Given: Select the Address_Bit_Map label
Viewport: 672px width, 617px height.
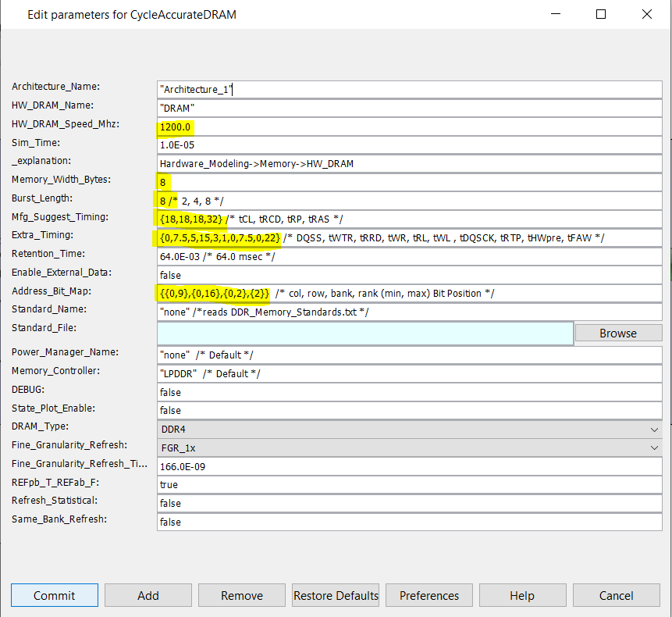Looking at the screenshot, I should coord(52,291).
